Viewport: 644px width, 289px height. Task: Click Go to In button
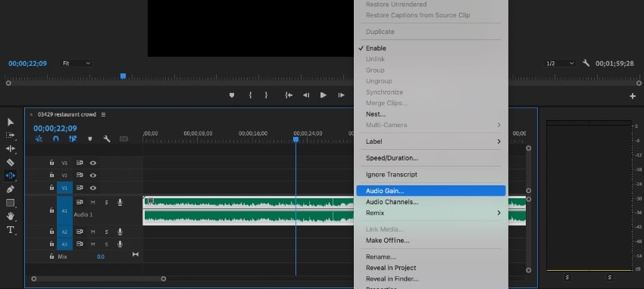point(289,95)
